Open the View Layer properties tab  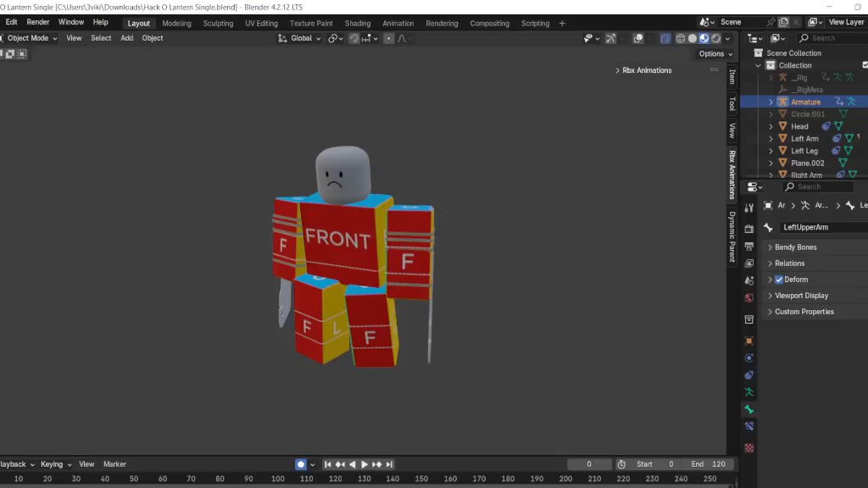tap(749, 263)
